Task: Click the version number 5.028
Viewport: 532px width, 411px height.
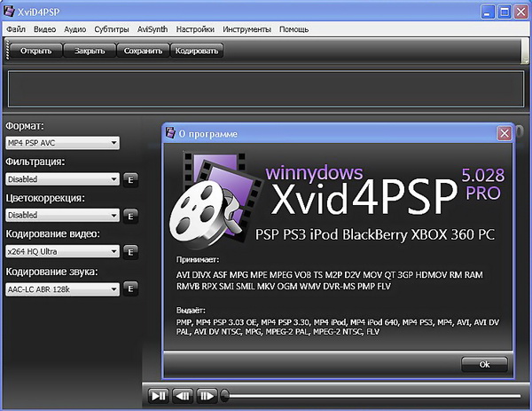Action: [x=483, y=175]
